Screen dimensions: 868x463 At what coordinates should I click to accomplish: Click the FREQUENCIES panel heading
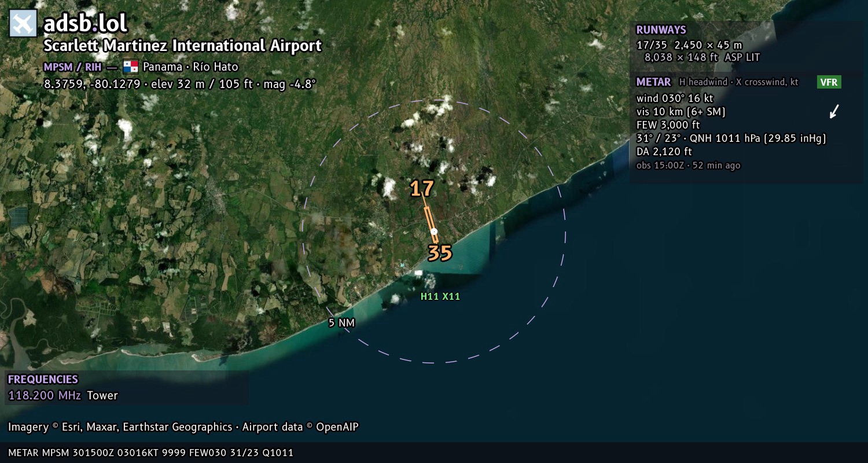(x=43, y=380)
